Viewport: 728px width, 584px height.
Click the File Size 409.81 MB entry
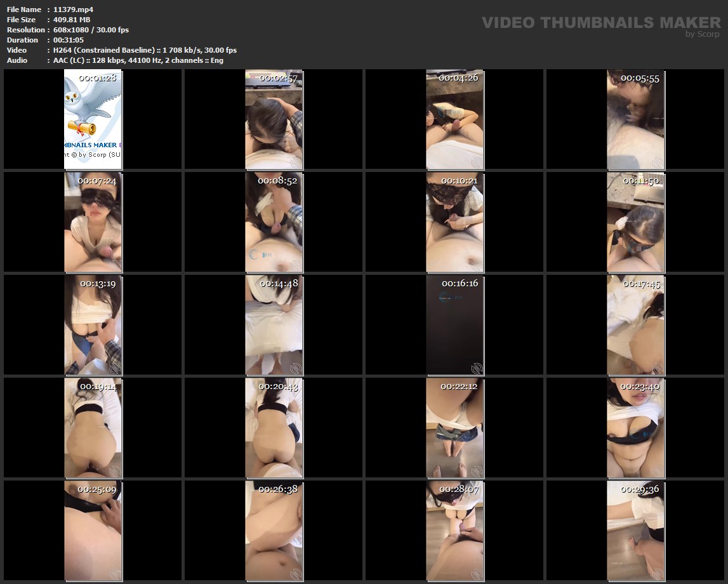pyautogui.click(x=72, y=20)
